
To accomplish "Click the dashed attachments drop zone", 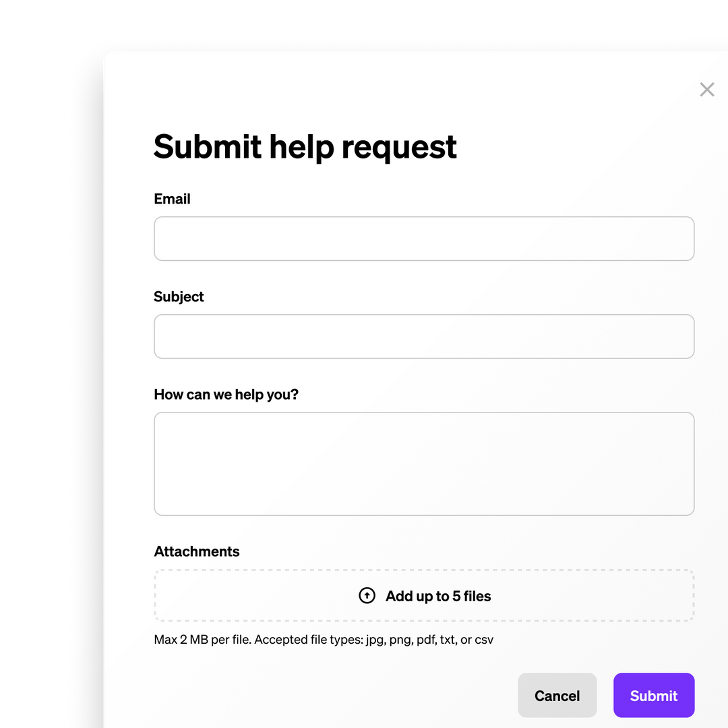I will pos(424,595).
